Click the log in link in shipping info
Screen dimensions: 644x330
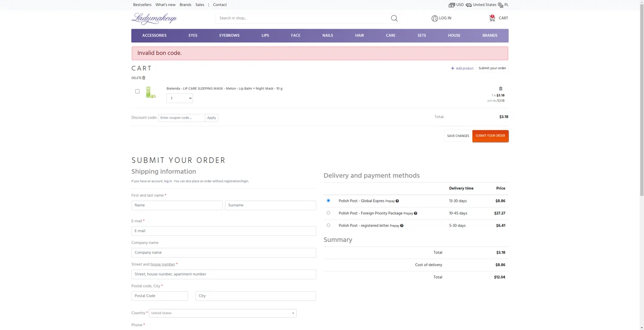(168, 181)
